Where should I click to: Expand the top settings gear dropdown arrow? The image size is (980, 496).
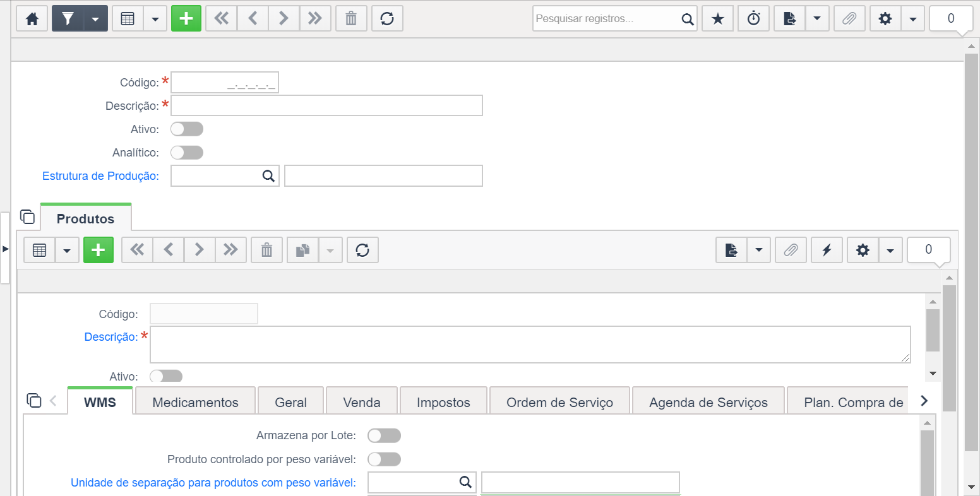(912, 19)
